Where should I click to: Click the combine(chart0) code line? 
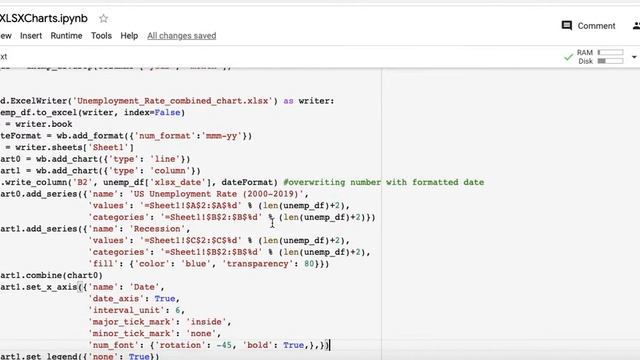51,276
